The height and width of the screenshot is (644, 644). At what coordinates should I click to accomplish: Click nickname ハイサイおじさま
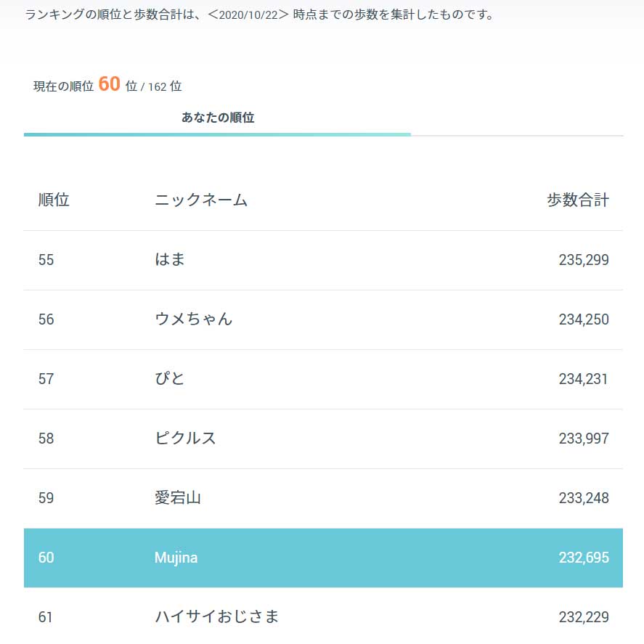pos(217,617)
